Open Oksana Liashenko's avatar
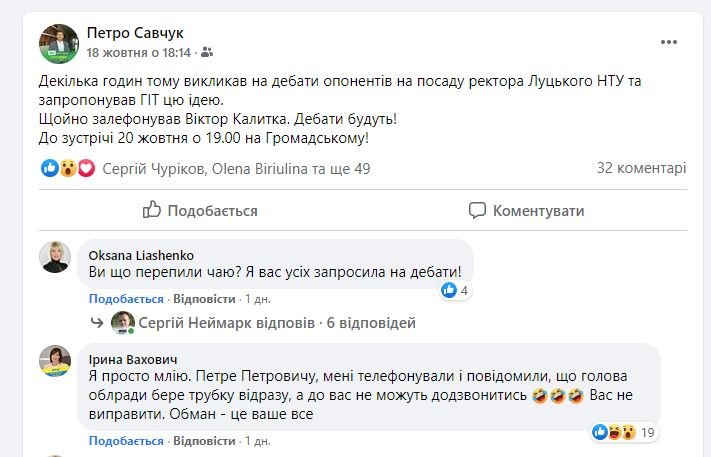This screenshot has width=711, height=457. [x=55, y=257]
